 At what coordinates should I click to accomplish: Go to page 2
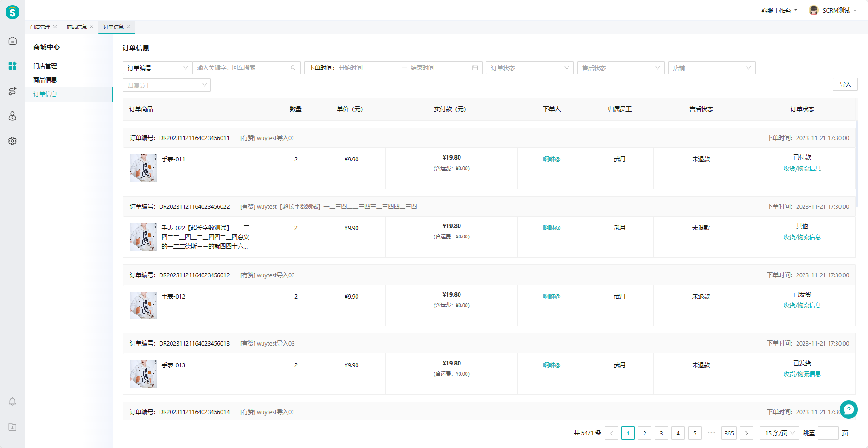pyautogui.click(x=645, y=433)
